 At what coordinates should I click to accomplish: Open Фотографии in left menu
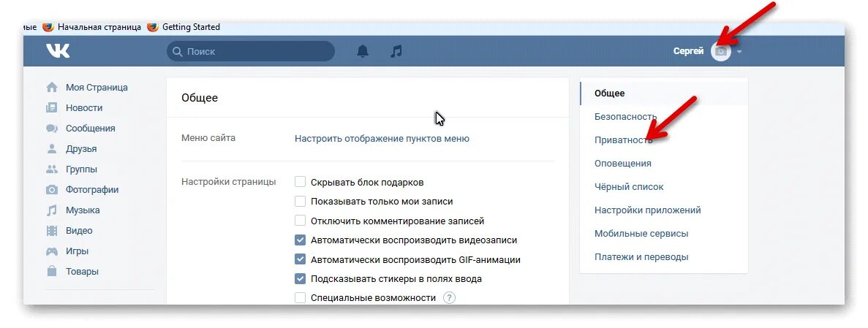[x=92, y=190]
